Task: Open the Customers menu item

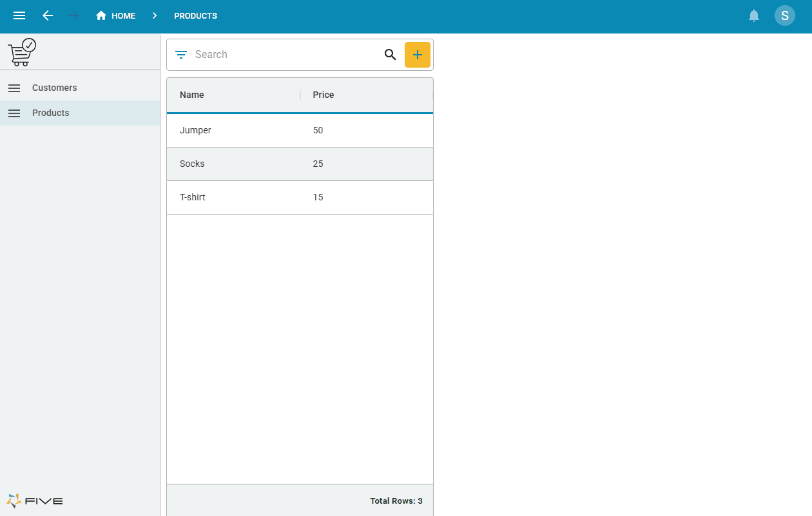Action: 55,88
